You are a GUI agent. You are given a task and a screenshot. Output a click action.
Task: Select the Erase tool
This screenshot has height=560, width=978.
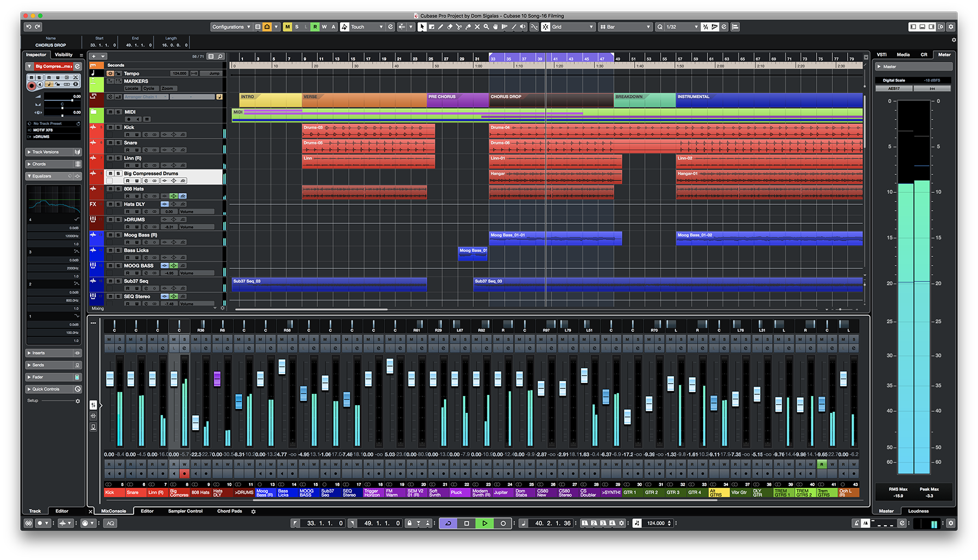pyautogui.click(x=450, y=27)
